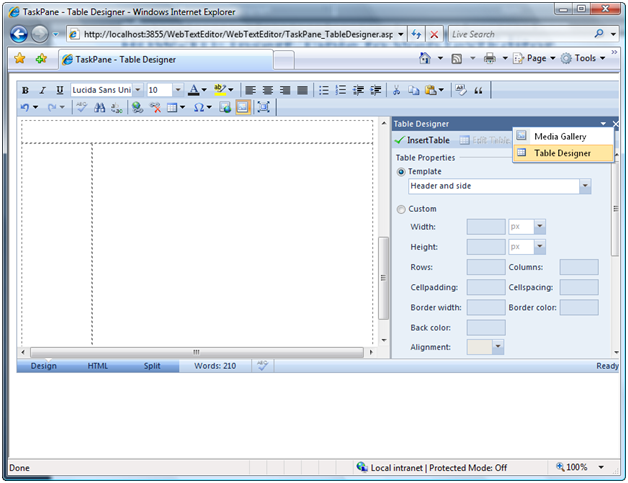Viewport: 628px width, 483px height.
Task: Click into the Rows input field
Action: tap(486, 267)
